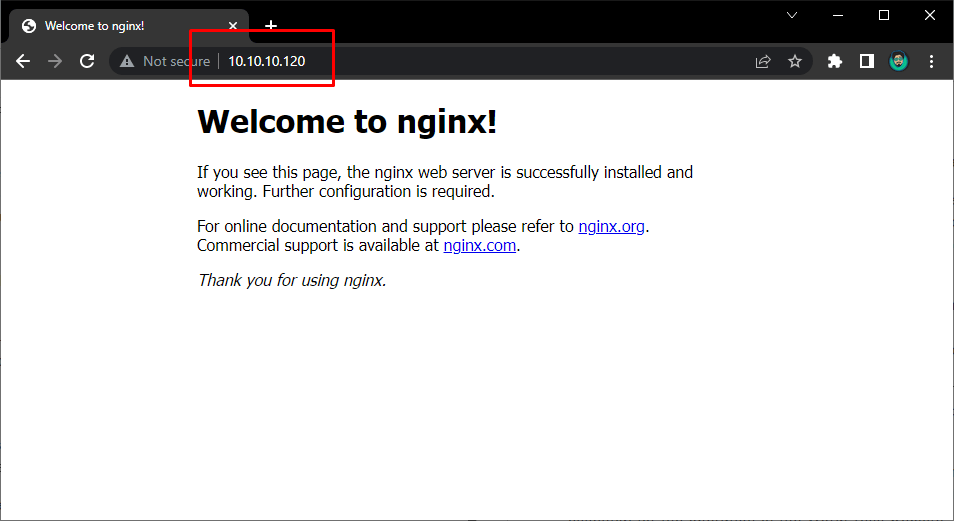The height and width of the screenshot is (521, 954).
Task: Click the 'Thank you for using nginx.' text
Action: [292, 280]
